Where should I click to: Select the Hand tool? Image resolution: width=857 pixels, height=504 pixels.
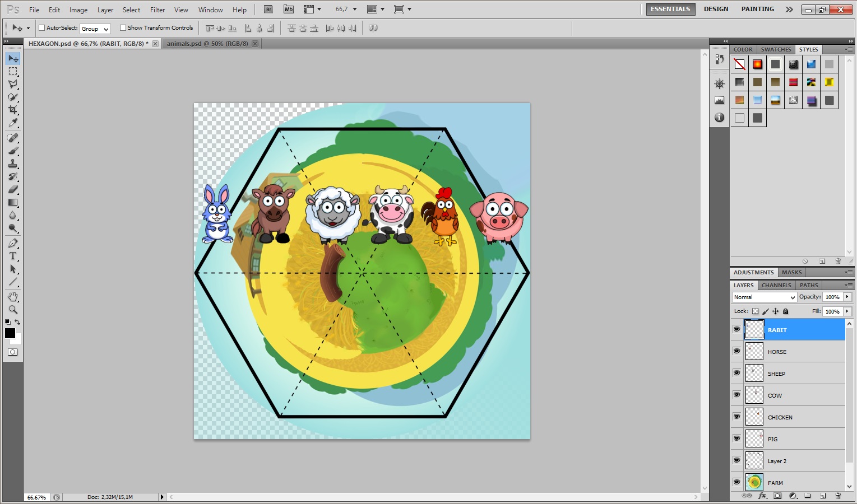(x=13, y=297)
